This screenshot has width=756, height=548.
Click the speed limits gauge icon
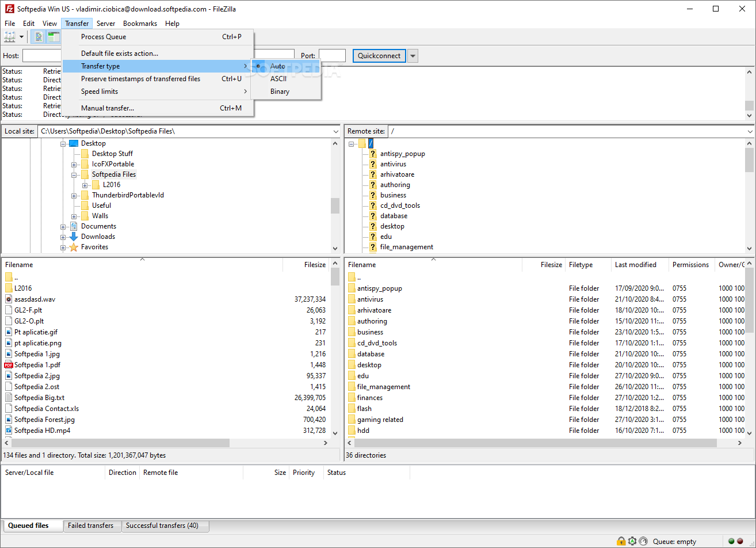pos(643,541)
